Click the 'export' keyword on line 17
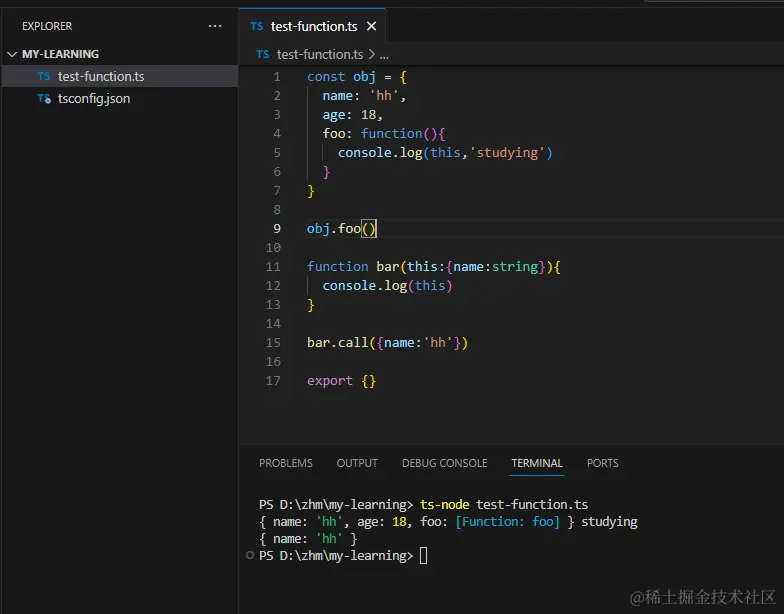 point(330,380)
